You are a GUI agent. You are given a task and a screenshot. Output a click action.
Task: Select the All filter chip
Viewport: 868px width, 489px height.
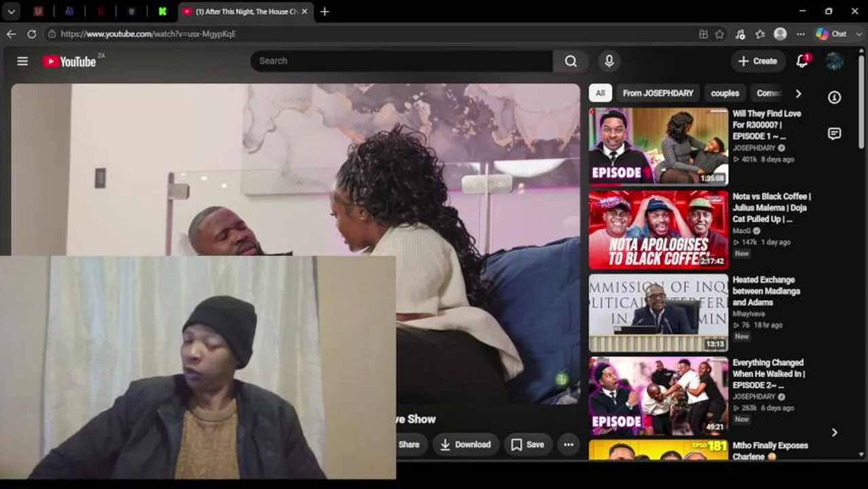pyautogui.click(x=600, y=93)
